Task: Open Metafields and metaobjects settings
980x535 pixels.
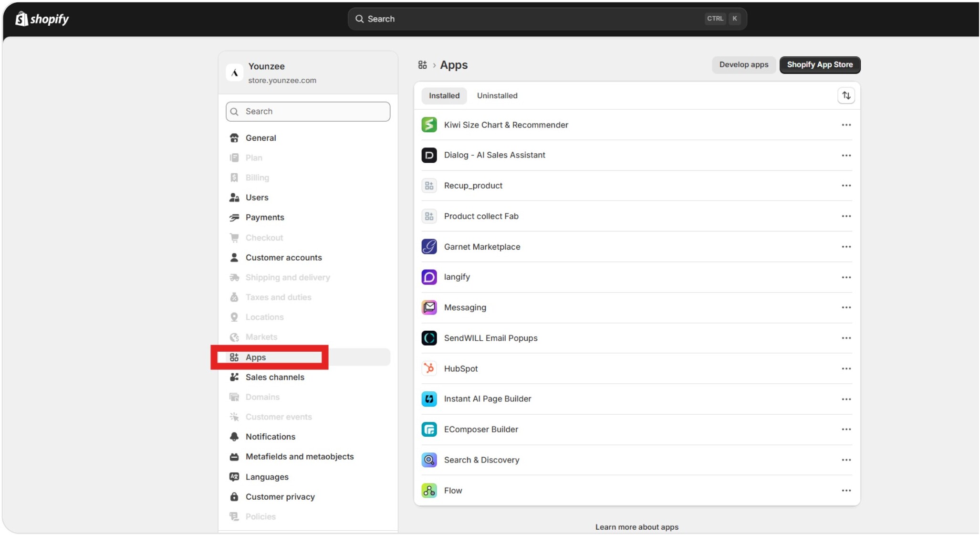Action: 308,457
